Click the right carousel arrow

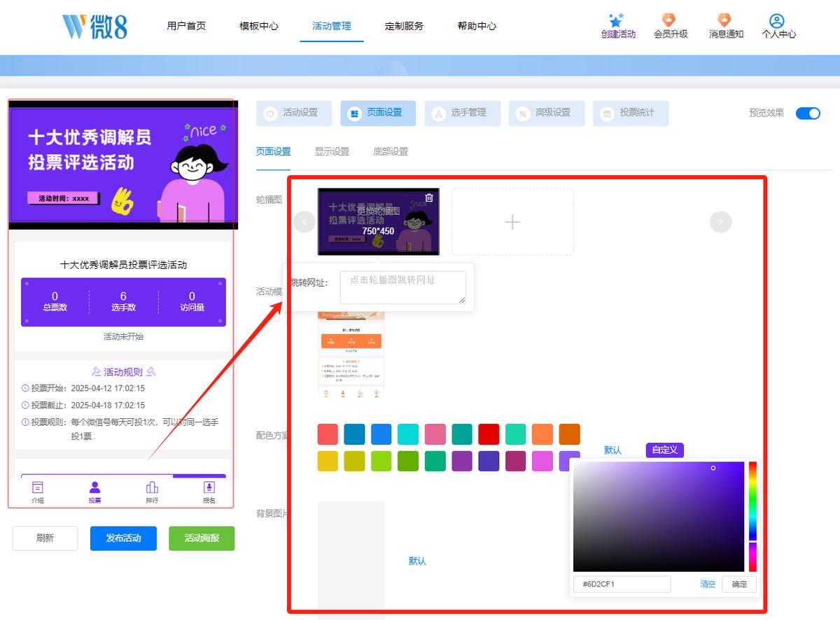pyautogui.click(x=721, y=221)
